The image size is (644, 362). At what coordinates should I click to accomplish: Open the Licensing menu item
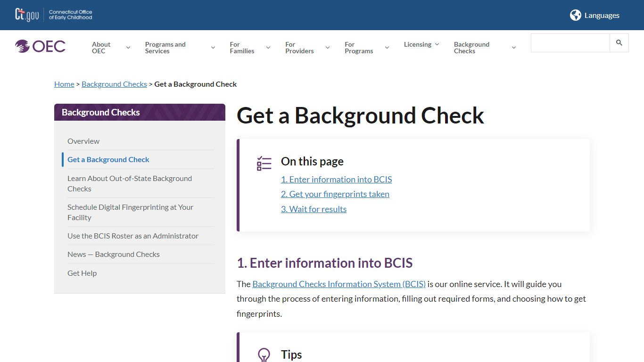click(418, 44)
